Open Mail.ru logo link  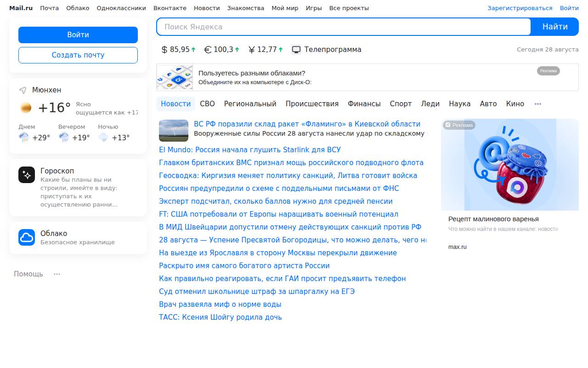[x=21, y=8]
